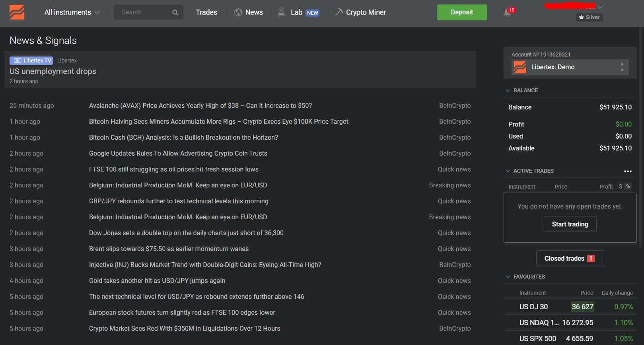Switch profit display to percent

point(628,186)
